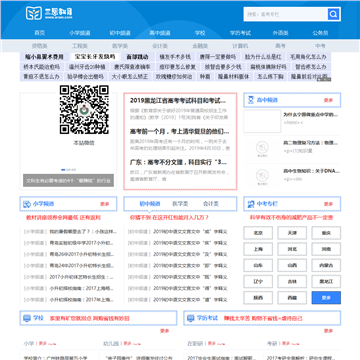Select the 黑龙江 region button

tap(326, 281)
